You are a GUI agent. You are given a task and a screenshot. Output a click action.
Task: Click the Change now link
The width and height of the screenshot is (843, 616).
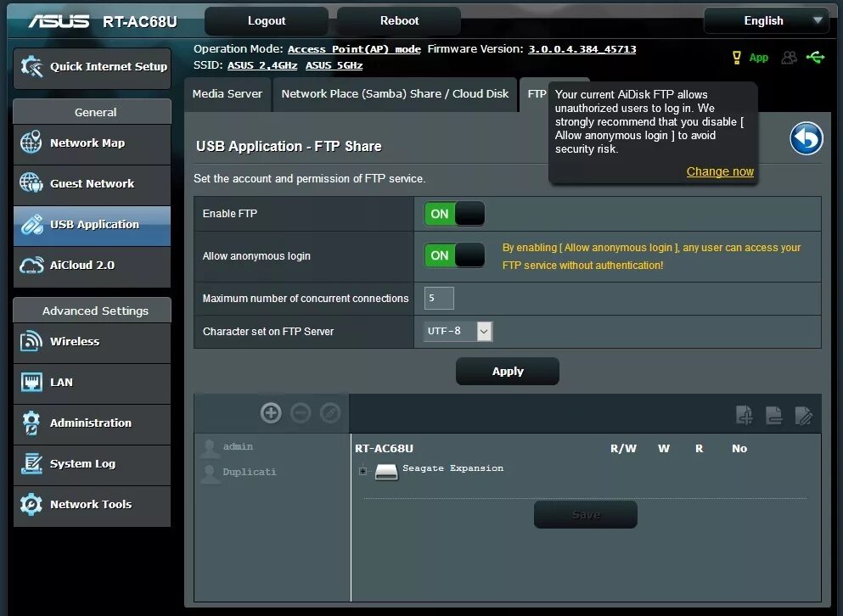click(x=720, y=171)
